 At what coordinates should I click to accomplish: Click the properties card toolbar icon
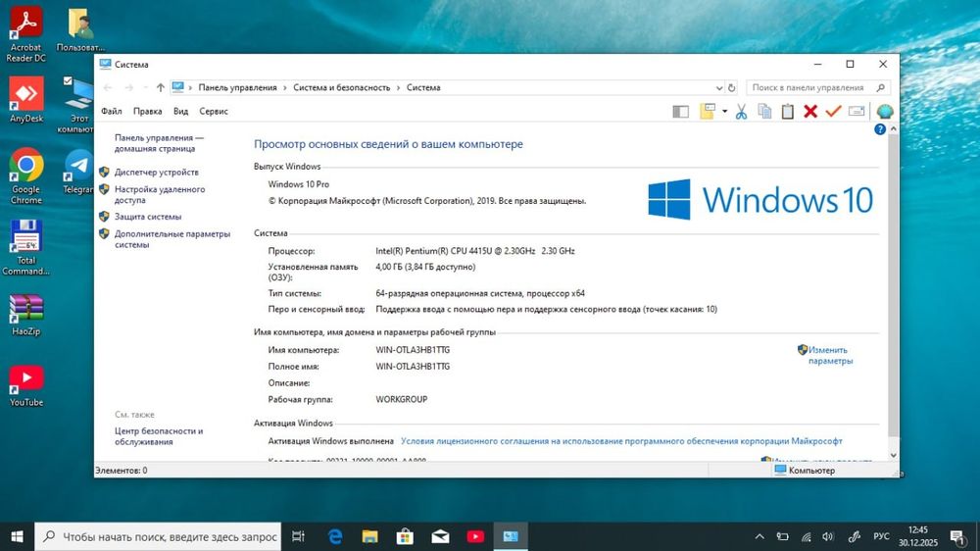click(857, 112)
